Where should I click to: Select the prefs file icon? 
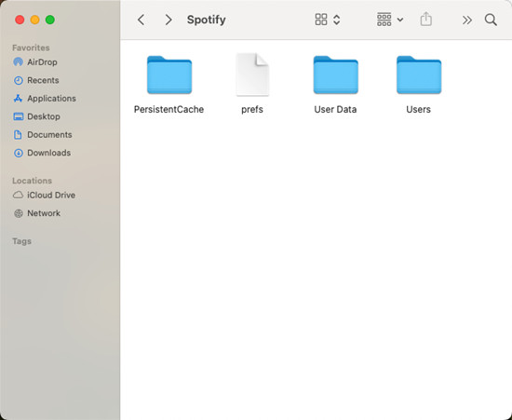tap(252, 75)
